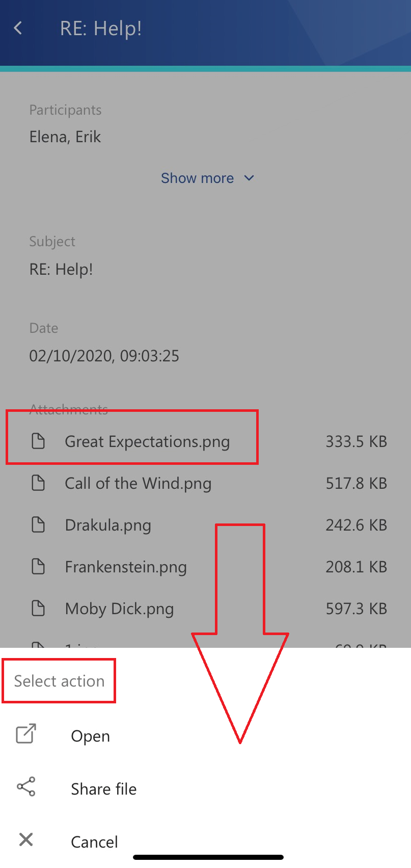Select the Drakula.png attachment
The width and height of the screenshot is (411, 868).
(205, 525)
